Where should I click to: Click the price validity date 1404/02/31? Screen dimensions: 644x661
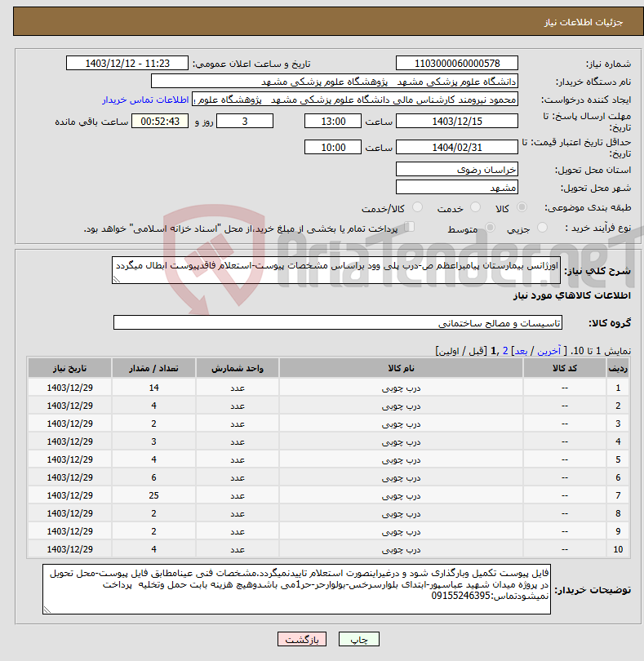(457, 147)
